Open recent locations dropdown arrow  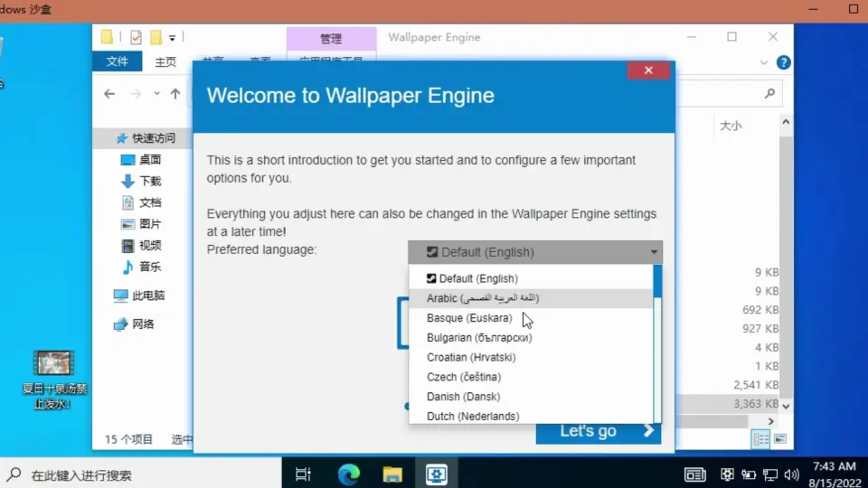(x=156, y=93)
